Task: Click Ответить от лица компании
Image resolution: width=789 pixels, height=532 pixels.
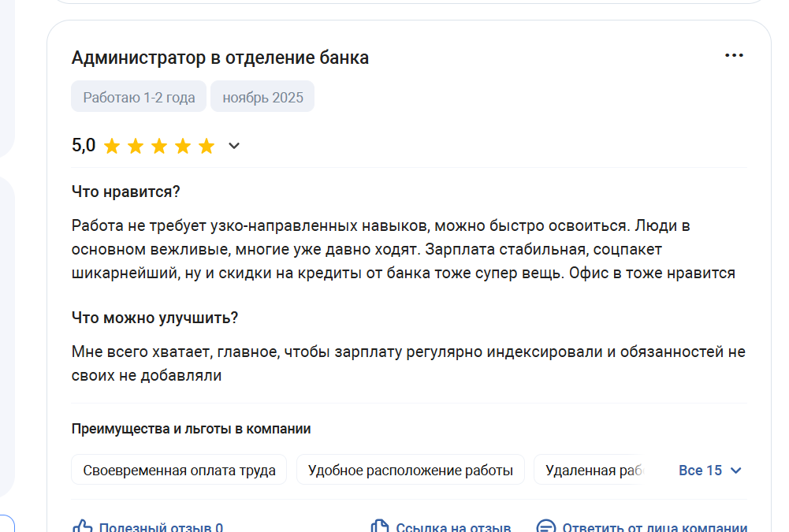Action: 654,527
